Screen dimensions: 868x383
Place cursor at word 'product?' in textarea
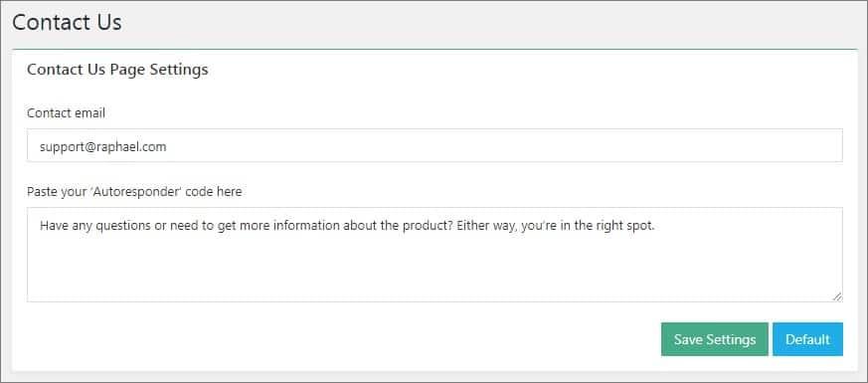pyautogui.click(x=432, y=226)
